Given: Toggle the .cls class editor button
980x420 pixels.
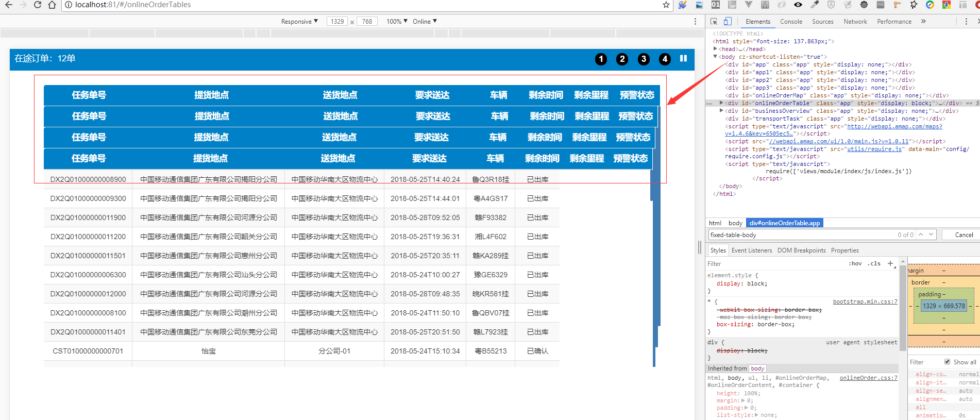Looking at the screenshot, I should tap(874, 263).
